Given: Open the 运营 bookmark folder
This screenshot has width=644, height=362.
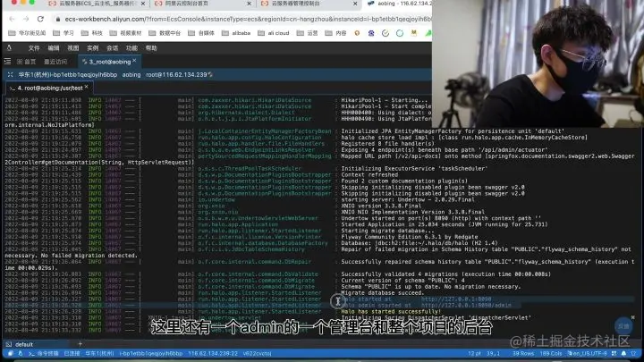Looking at the screenshot, I should point(307,33).
